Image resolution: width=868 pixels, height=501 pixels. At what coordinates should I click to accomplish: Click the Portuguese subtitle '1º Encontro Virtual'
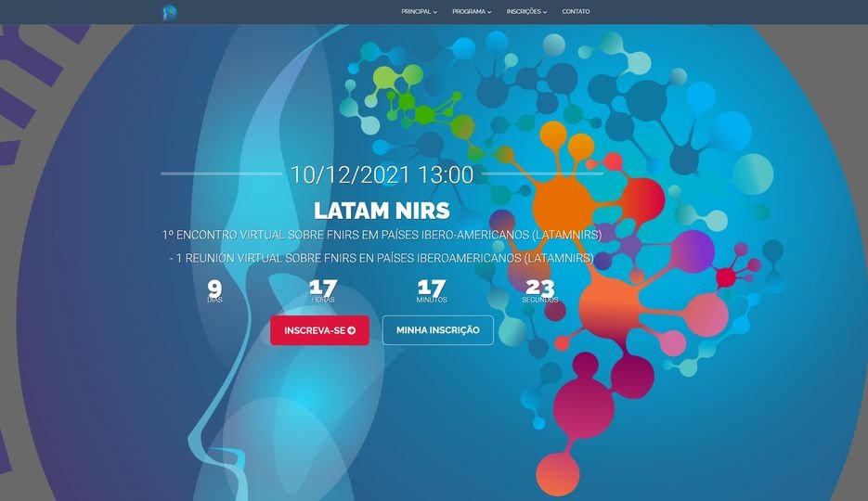382,235
